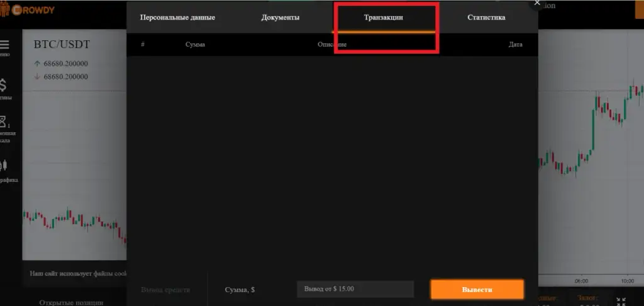
Task: Open the Персональные данные tab
Action: [177, 18]
